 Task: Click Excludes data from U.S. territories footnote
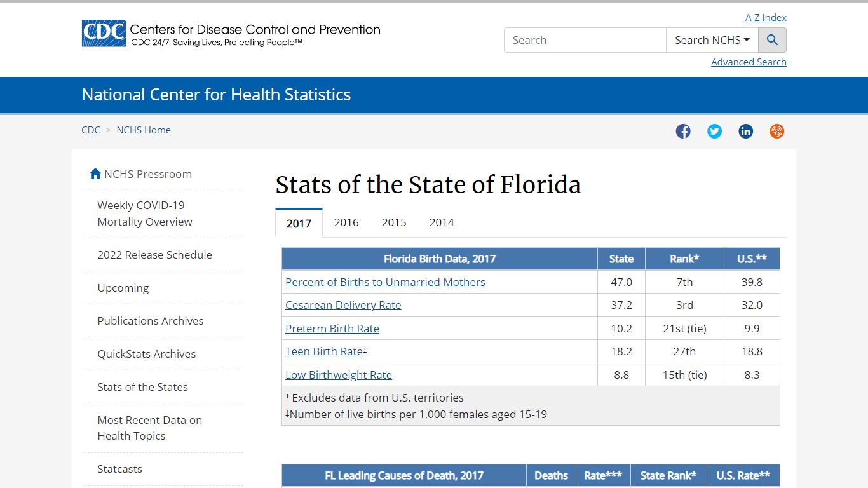coord(374,398)
